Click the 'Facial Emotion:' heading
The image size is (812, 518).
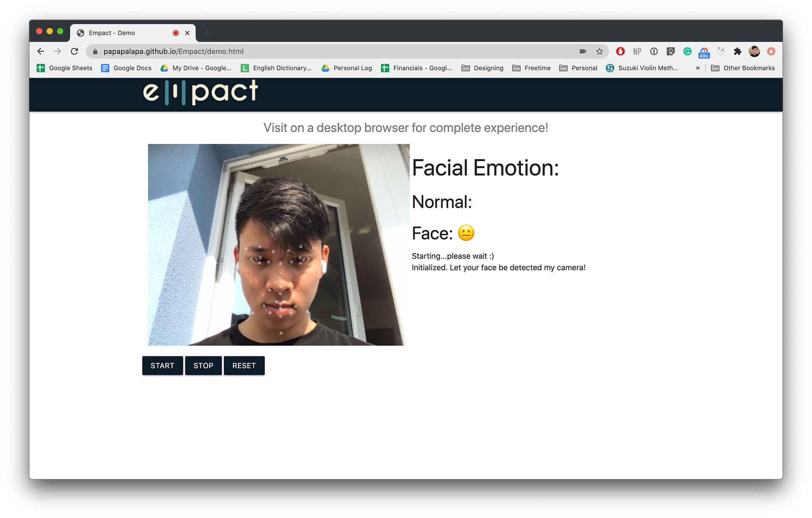[x=486, y=168]
